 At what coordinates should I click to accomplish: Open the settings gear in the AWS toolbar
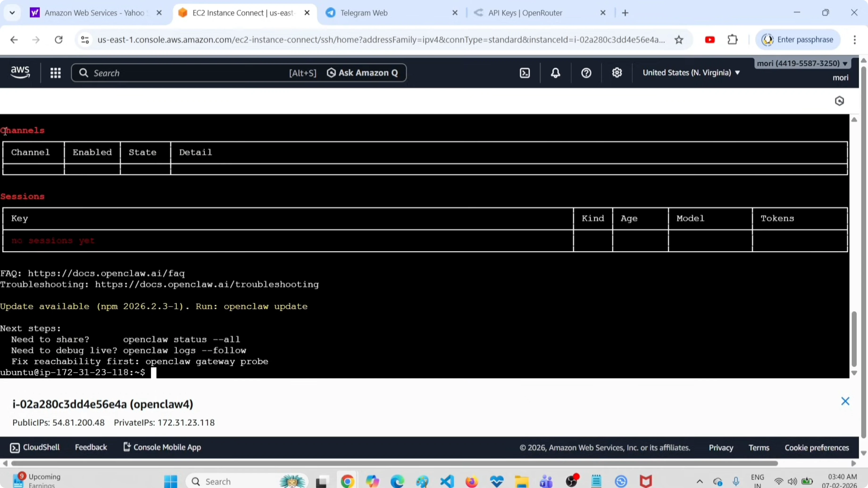pyautogui.click(x=617, y=73)
